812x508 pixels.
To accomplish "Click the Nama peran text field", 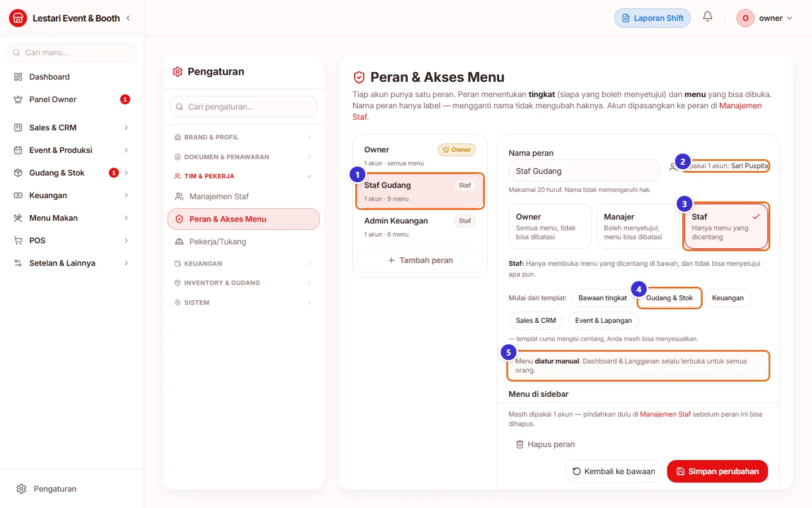I will click(584, 171).
